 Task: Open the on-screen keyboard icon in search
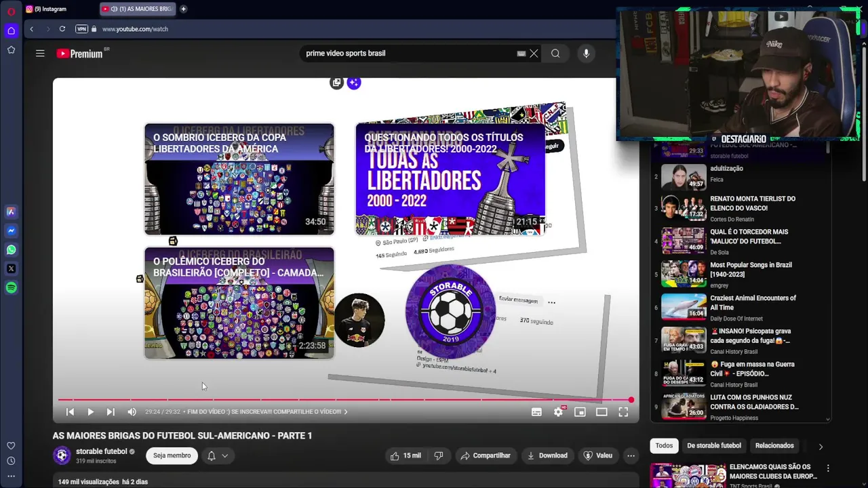click(521, 54)
